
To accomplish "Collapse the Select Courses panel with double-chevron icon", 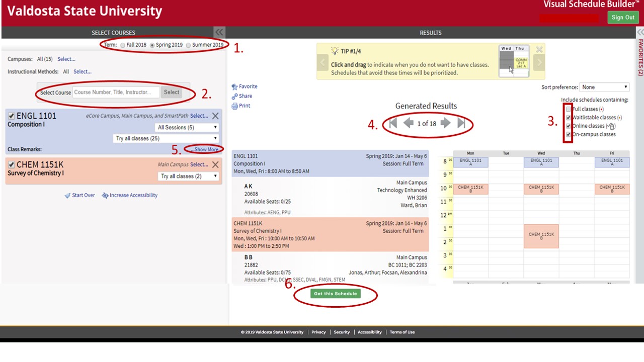I will click(x=219, y=32).
